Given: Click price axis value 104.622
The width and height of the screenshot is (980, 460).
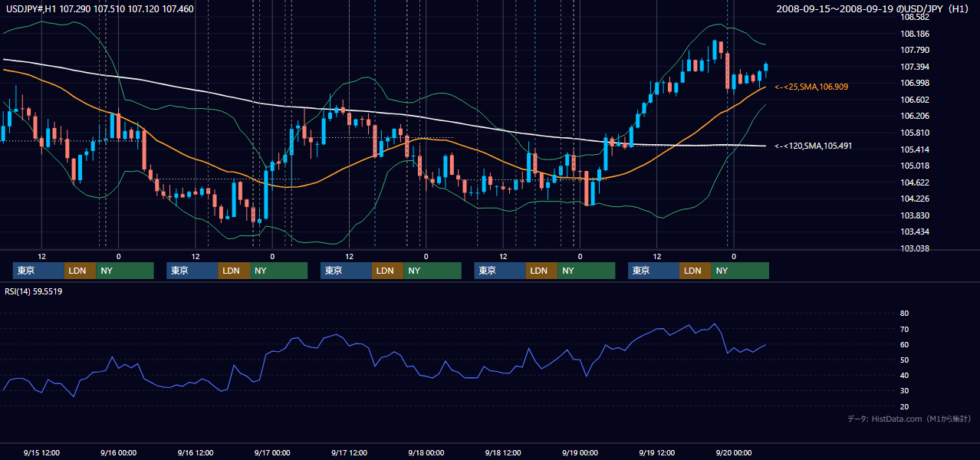Looking at the screenshot, I should pos(915,182).
